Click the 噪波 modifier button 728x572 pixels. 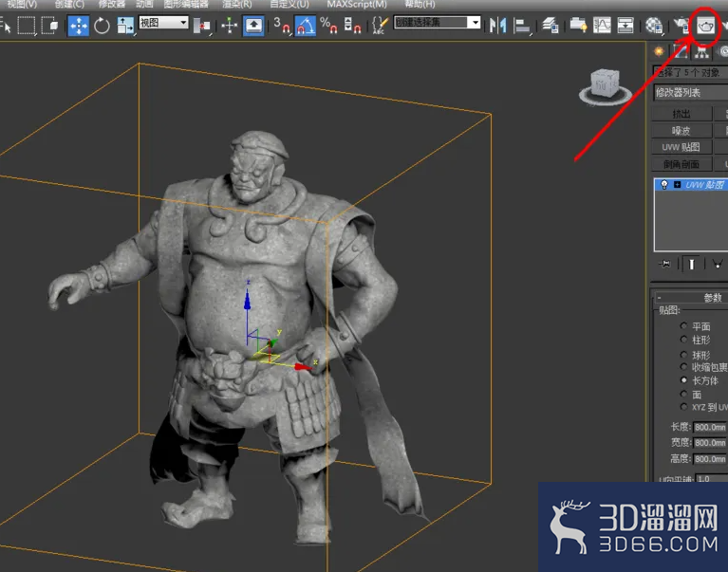(681, 130)
